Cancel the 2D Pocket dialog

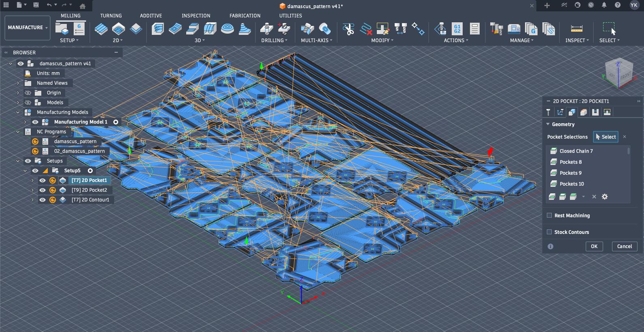(x=625, y=246)
